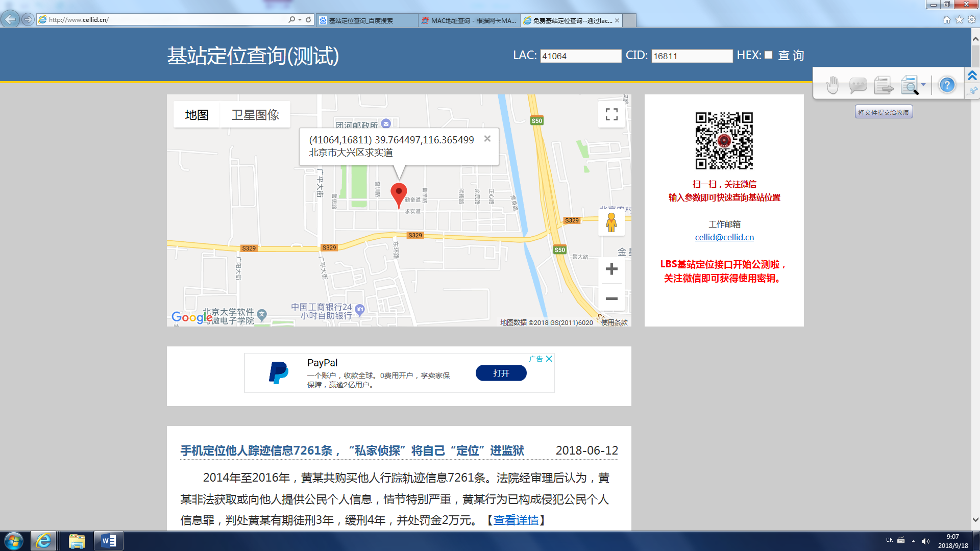
Task: Open the address bar search dropdown arrow
Action: [x=300, y=20]
